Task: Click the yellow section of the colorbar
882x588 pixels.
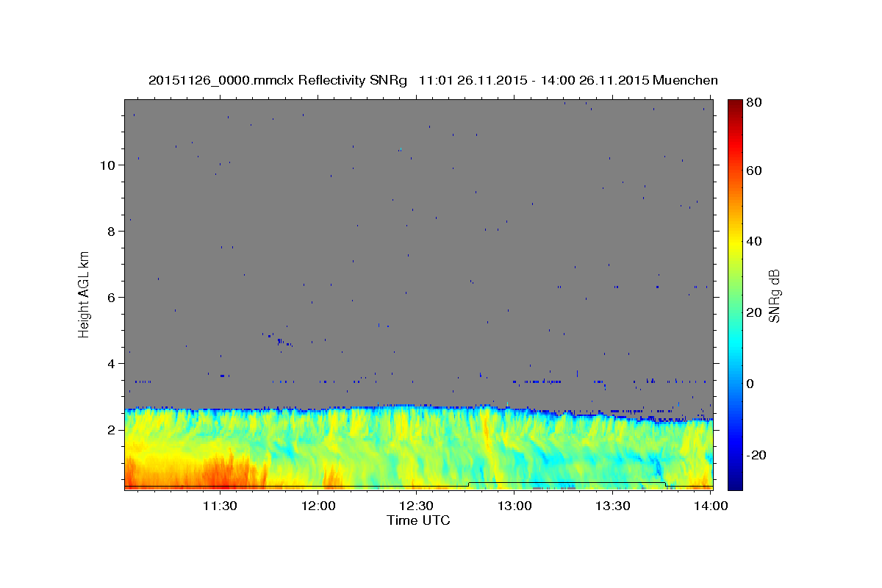Action: pyautogui.click(x=734, y=243)
